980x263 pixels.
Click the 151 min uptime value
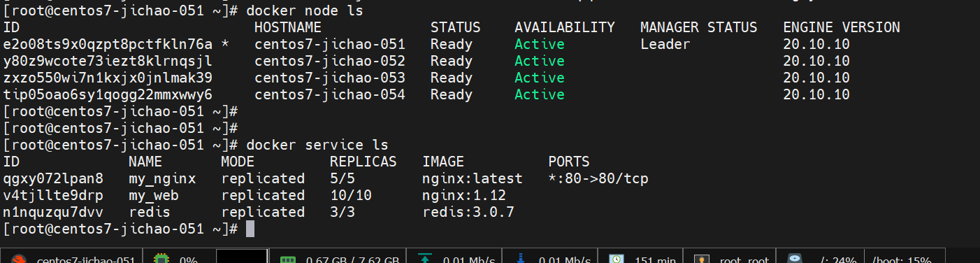655,260
